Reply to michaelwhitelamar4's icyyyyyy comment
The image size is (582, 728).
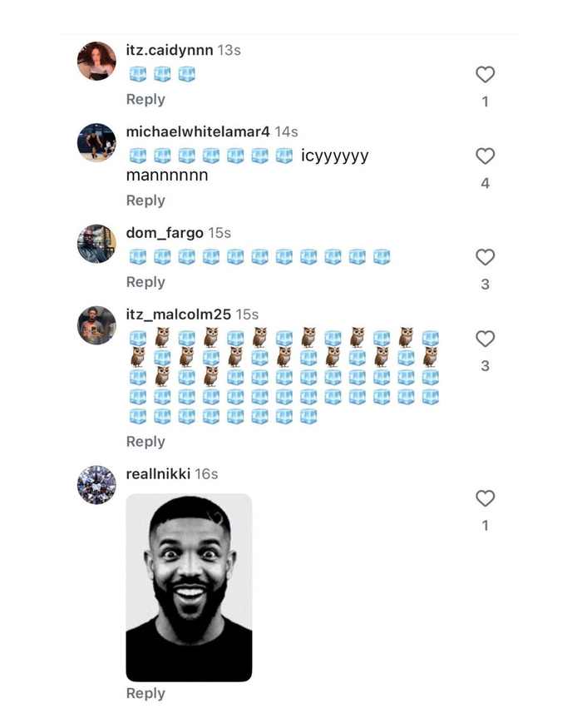tap(145, 201)
